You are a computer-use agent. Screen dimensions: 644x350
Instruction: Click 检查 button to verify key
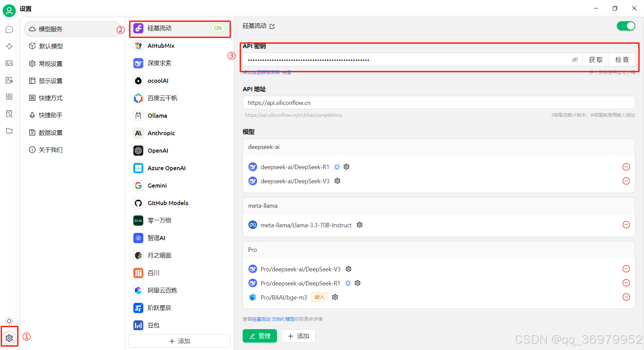tap(622, 60)
